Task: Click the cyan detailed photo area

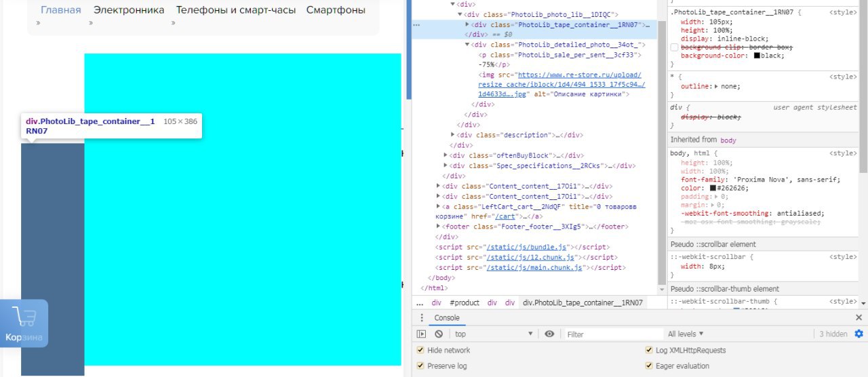Action: pos(243,209)
